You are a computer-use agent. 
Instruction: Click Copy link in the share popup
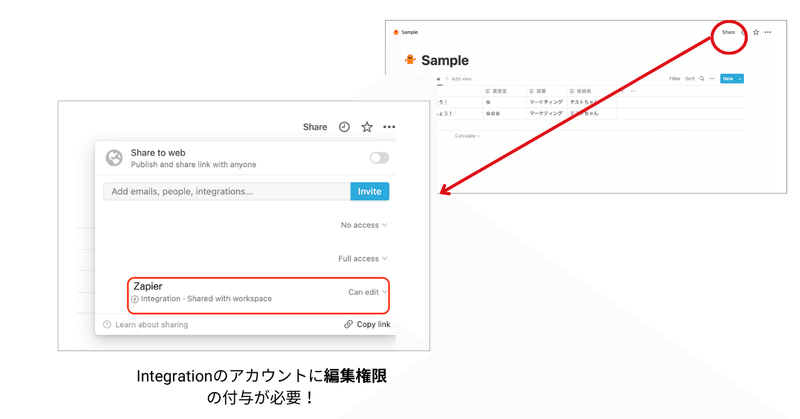(373, 324)
